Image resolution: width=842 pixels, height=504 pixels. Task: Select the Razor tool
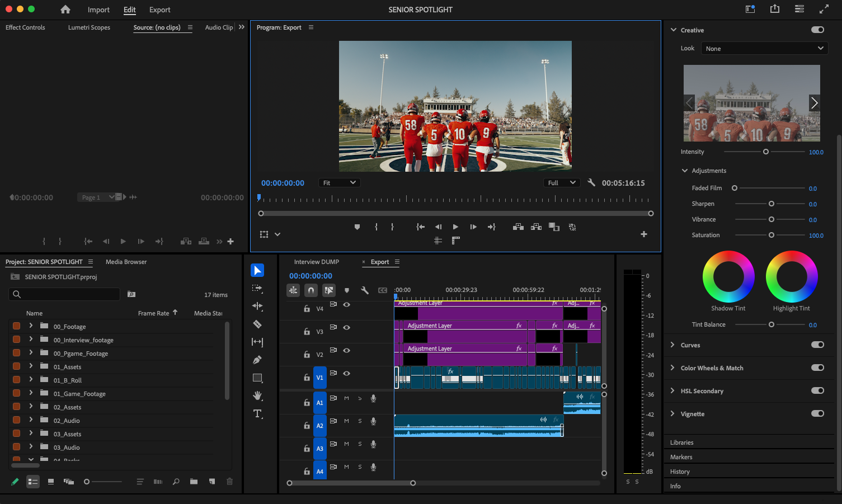click(257, 324)
